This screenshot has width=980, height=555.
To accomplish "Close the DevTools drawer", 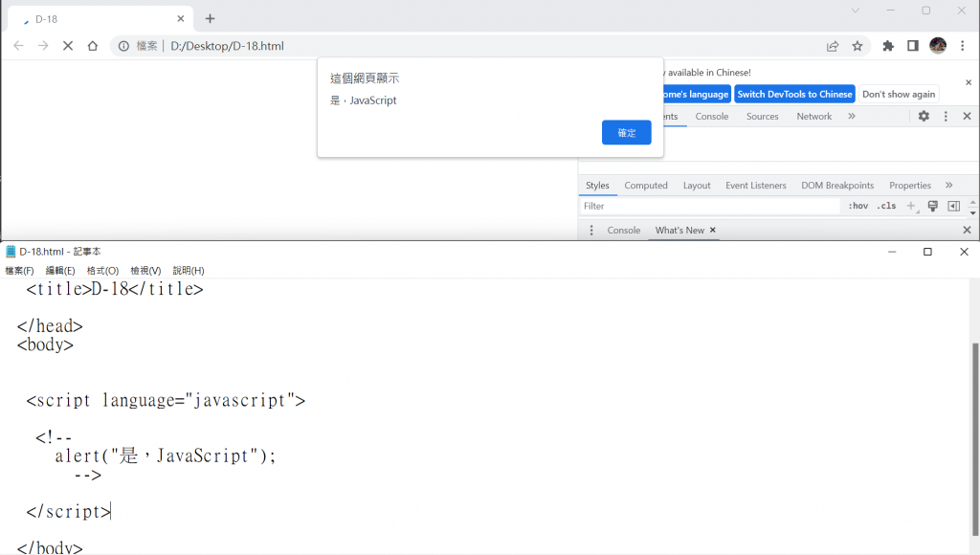I will click(x=967, y=230).
